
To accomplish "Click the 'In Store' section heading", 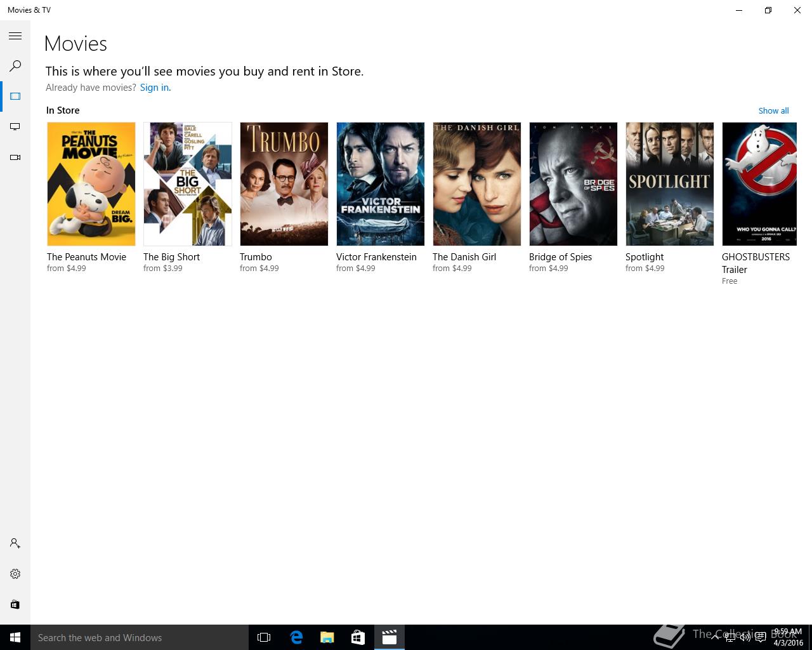I will click(63, 110).
